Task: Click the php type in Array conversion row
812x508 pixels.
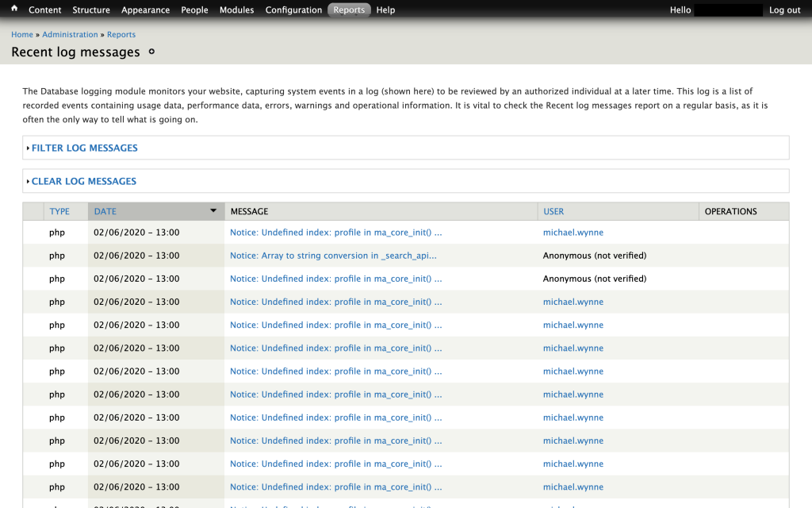Action: (x=57, y=256)
